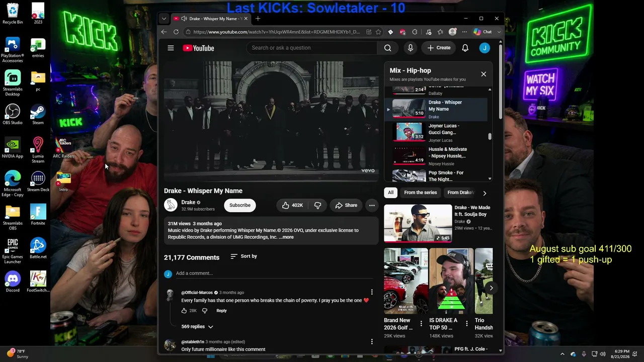
Task: Open the @Official-Marcos profile link
Action: tap(197, 293)
